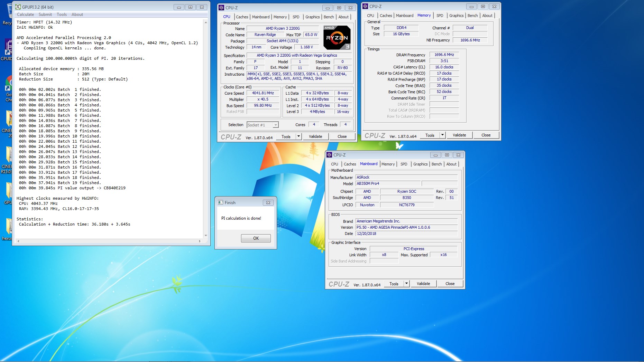Click Close in the Mainboard window

[450, 284]
